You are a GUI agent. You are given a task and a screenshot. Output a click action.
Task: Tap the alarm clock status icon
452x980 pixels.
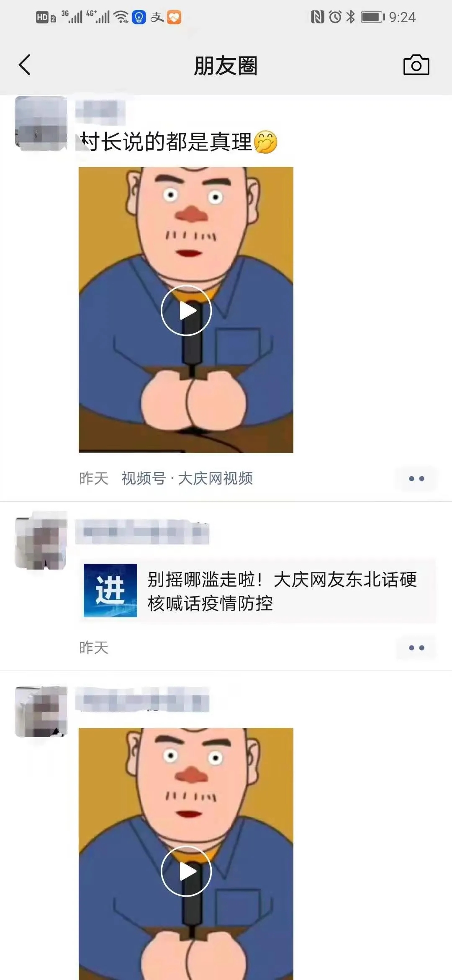point(335,17)
